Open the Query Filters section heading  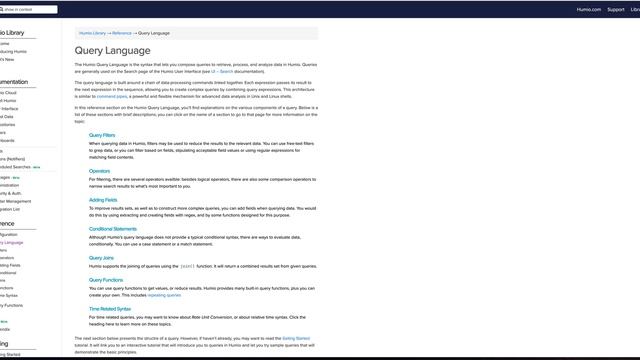(x=102, y=135)
